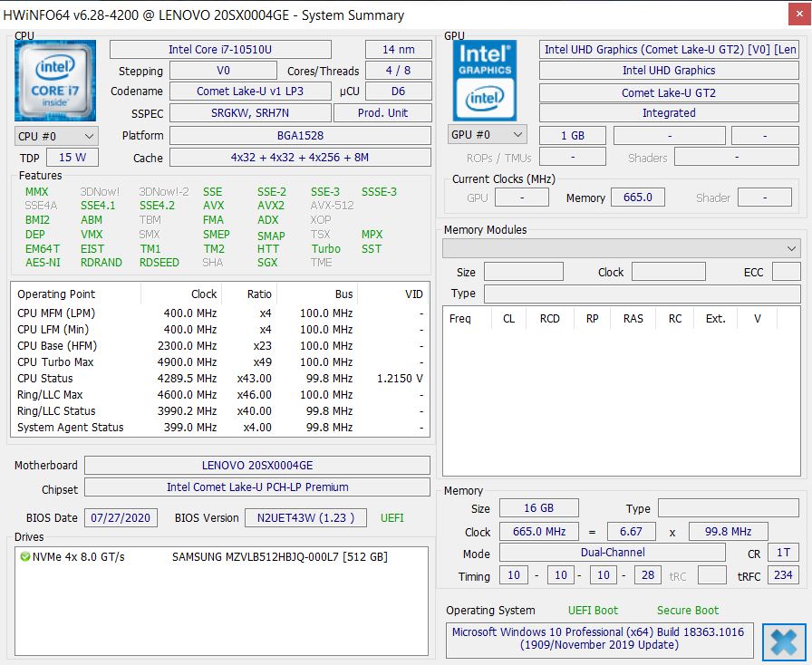Click the SSPEC SRGKW, SRH7N field
This screenshot has height=665, width=812.
pyautogui.click(x=250, y=113)
